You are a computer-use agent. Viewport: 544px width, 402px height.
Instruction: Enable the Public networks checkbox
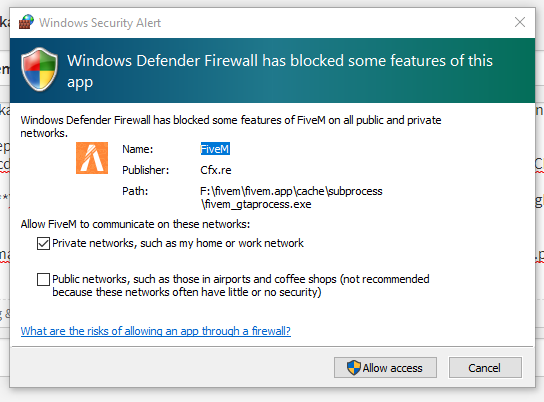[x=43, y=280]
